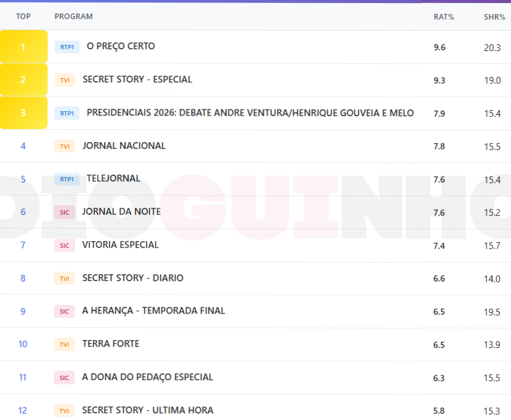Open SECRET STORY - DIARIO program title
The image size is (511, 420).
tap(133, 278)
